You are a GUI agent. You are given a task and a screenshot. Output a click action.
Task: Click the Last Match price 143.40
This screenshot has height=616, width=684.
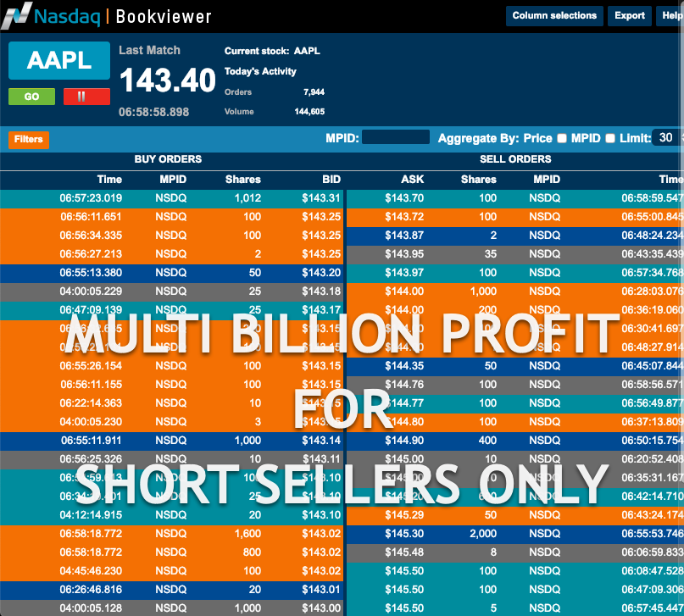point(168,80)
